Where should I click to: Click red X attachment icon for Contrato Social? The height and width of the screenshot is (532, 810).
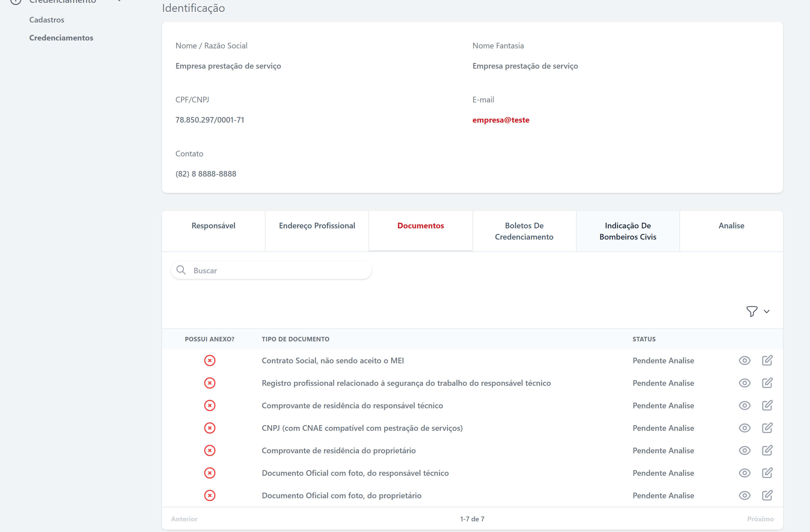click(210, 360)
